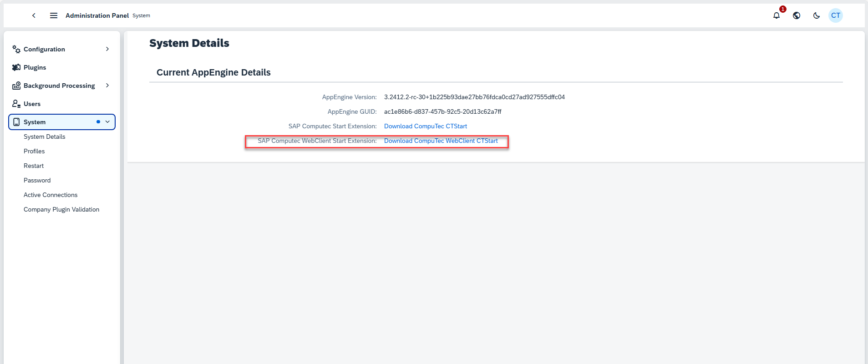This screenshot has height=364, width=868.
Task: Toggle dark mode moon icon
Action: click(x=817, y=15)
